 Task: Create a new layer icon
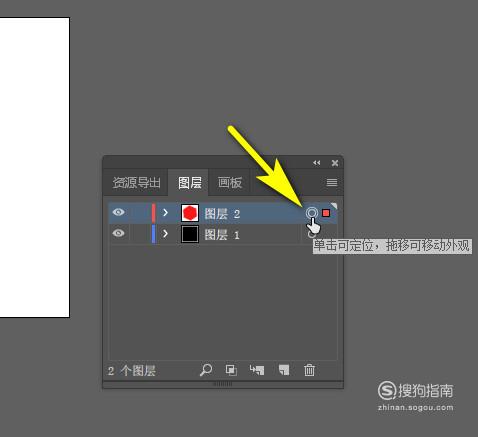284,370
